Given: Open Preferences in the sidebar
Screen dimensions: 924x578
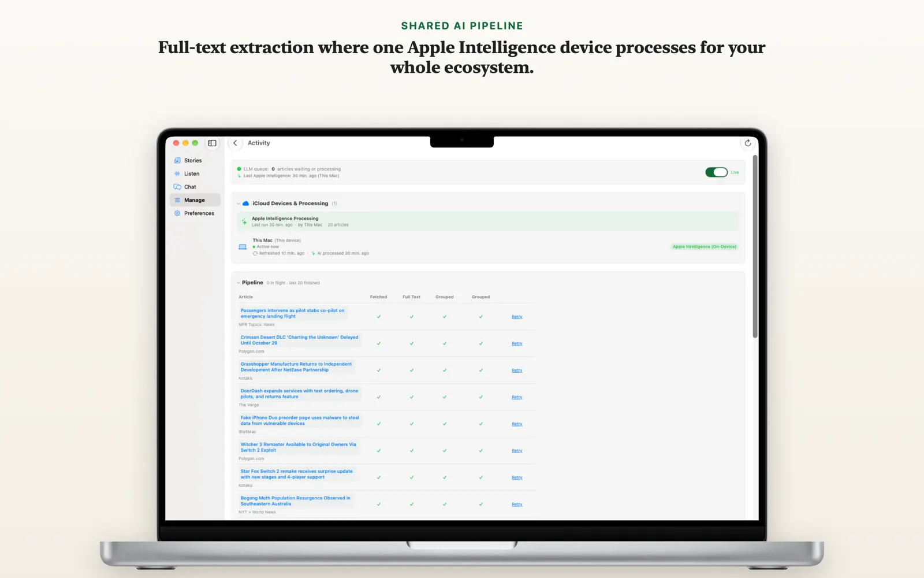Looking at the screenshot, I should coord(195,213).
